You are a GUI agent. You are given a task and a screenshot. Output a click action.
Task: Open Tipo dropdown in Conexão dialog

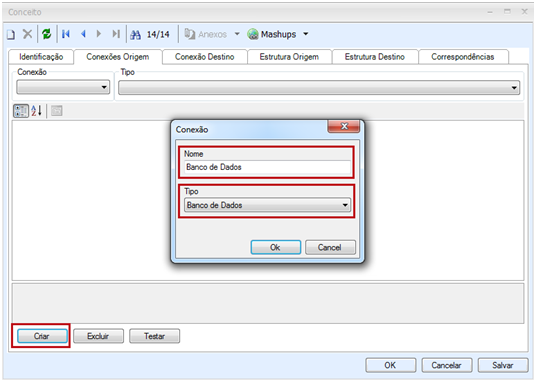coord(345,205)
